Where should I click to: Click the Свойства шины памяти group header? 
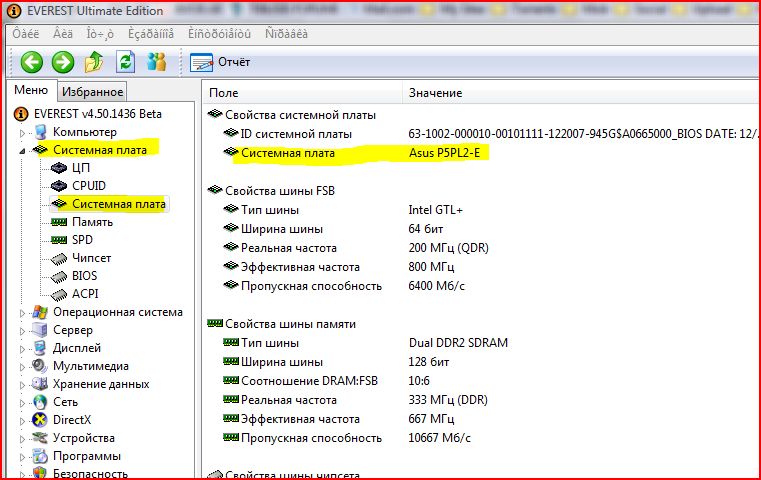[x=290, y=324]
